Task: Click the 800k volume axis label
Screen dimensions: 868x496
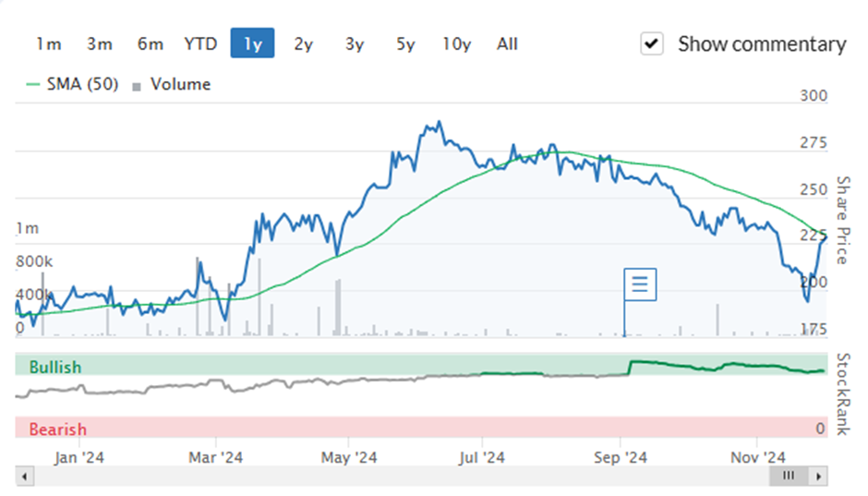Action: (x=34, y=261)
